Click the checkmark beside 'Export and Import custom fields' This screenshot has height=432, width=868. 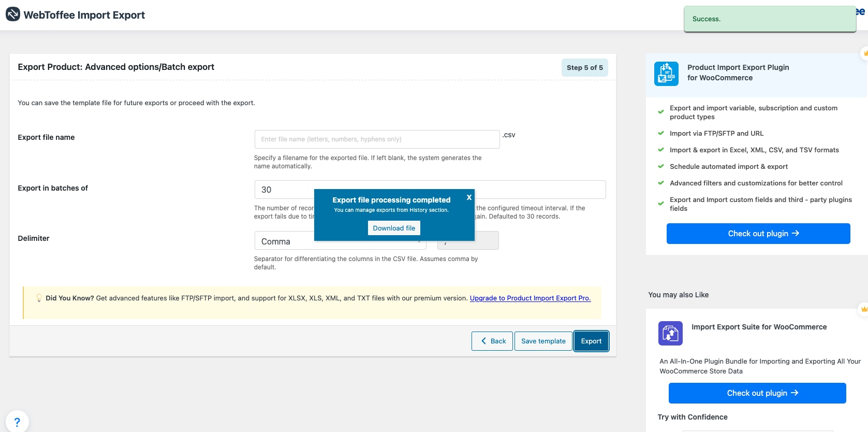tap(661, 204)
